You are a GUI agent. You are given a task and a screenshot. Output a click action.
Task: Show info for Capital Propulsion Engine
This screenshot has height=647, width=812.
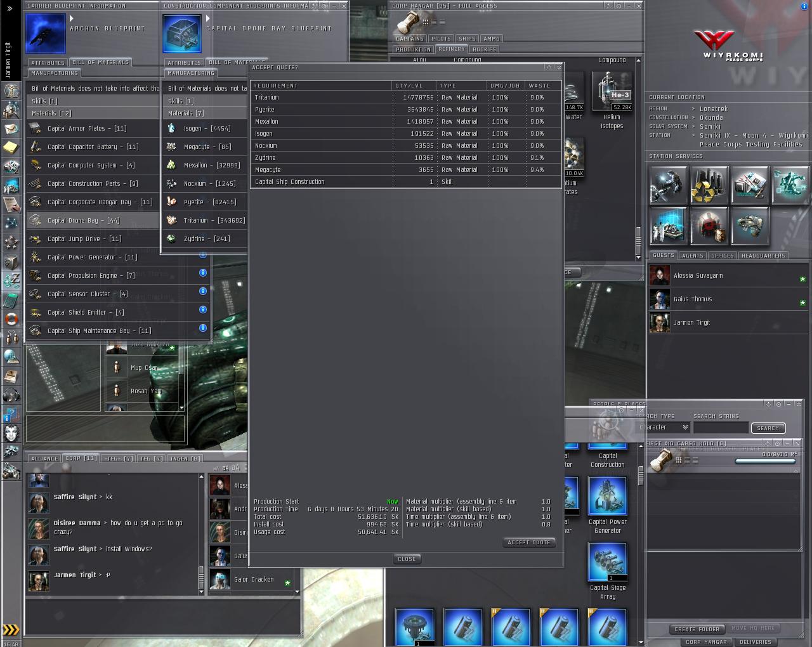click(203, 273)
